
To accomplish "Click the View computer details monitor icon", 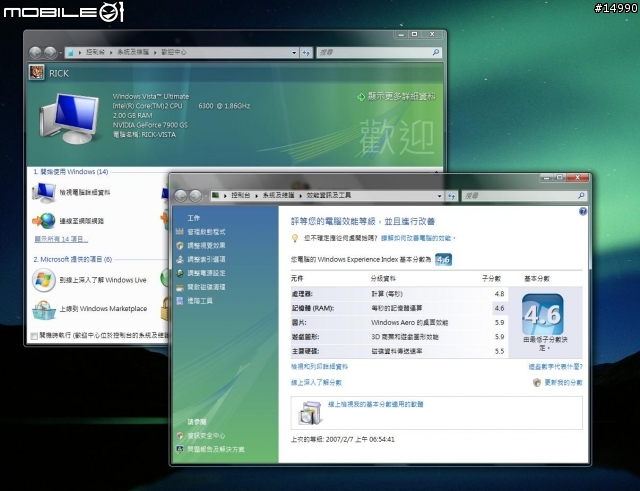I will [x=44, y=193].
